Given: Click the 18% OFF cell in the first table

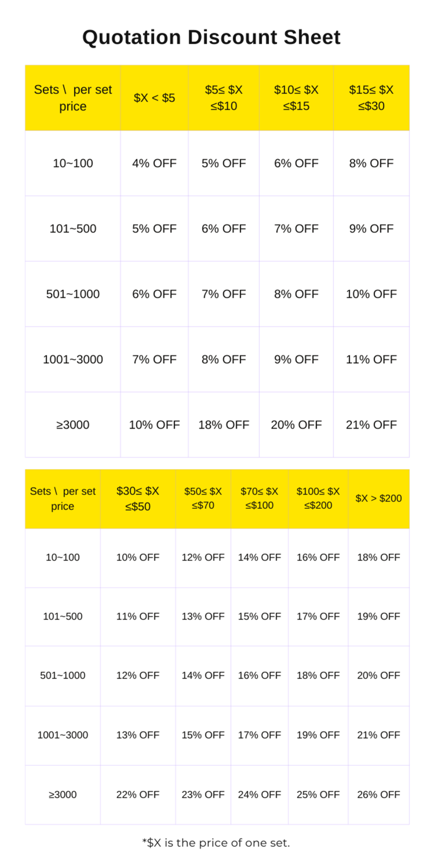Looking at the screenshot, I should pos(224,424).
